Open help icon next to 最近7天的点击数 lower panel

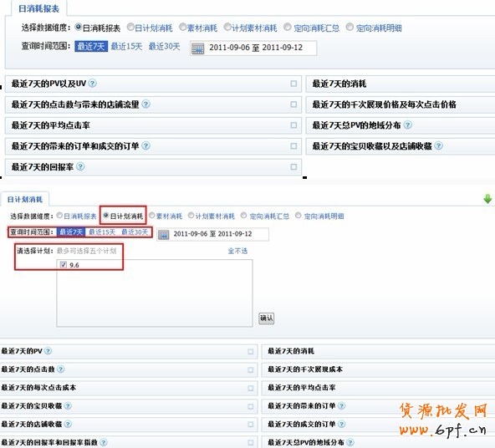[x=61, y=369]
